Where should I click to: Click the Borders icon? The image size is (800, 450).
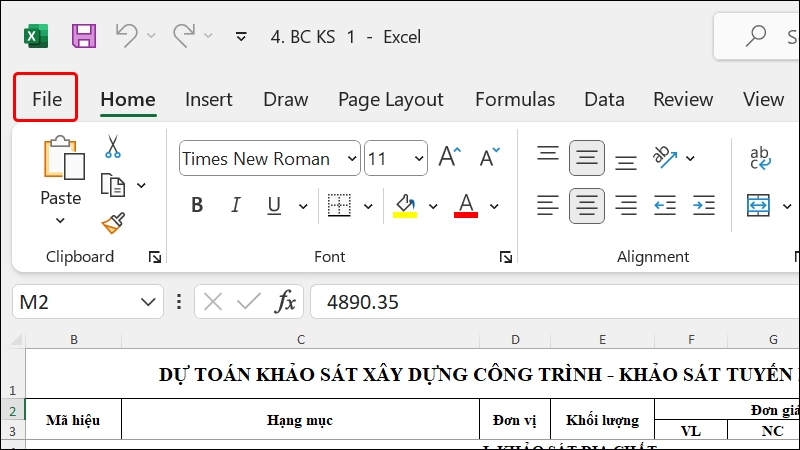339,205
